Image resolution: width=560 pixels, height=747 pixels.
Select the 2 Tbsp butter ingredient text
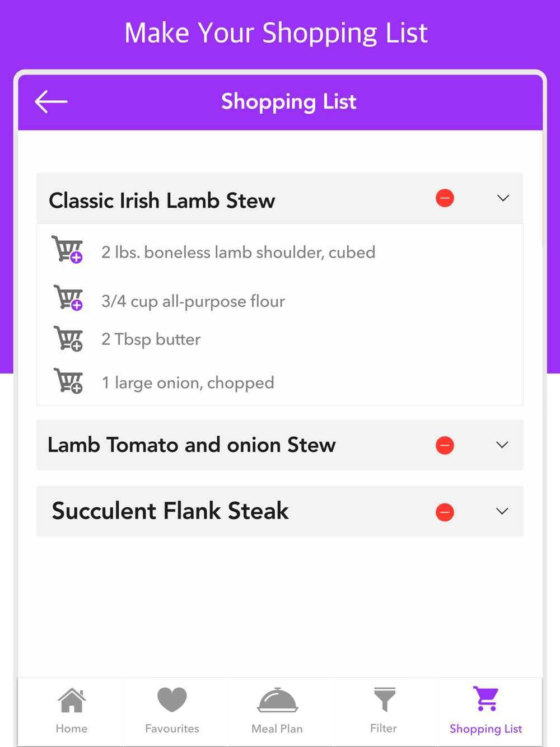coord(151,339)
